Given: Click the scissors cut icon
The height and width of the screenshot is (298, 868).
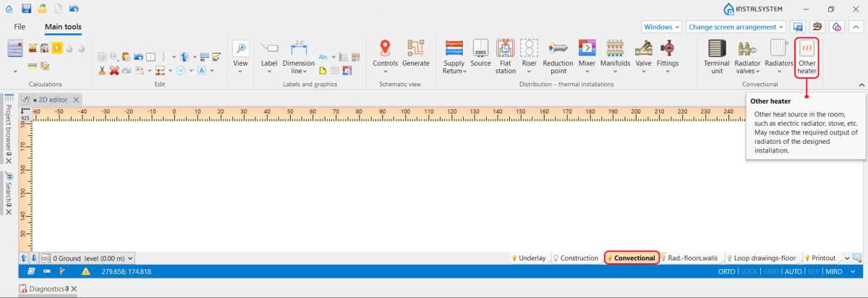Looking at the screenshot, I should [x=102, y=70].
